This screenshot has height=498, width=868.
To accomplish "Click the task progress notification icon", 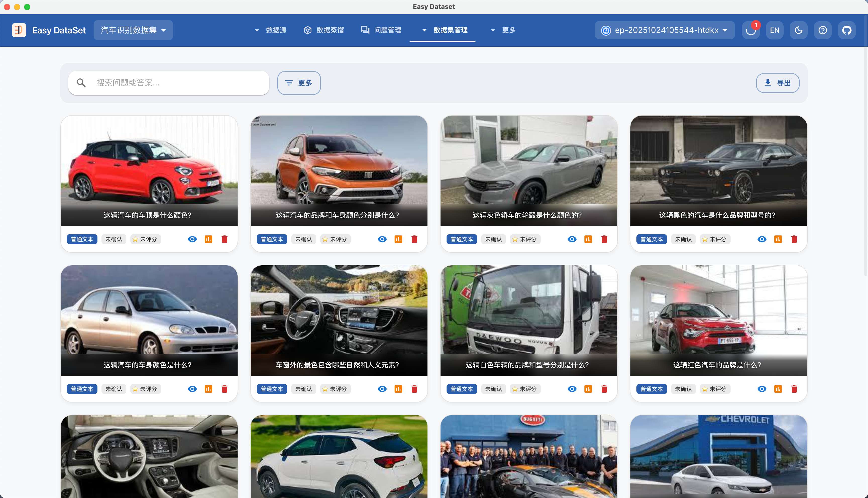I will coord(751,30).
